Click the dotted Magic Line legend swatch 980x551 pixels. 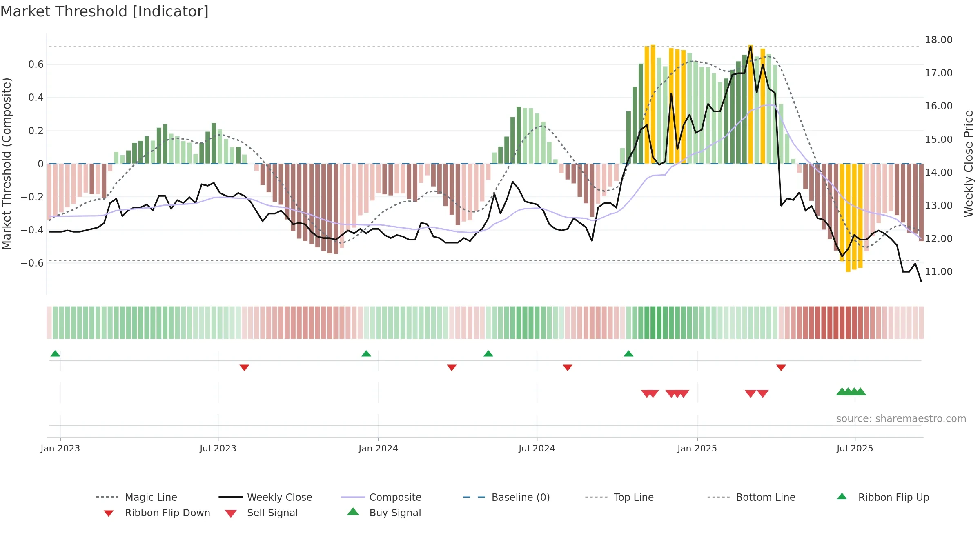(107, 497)
